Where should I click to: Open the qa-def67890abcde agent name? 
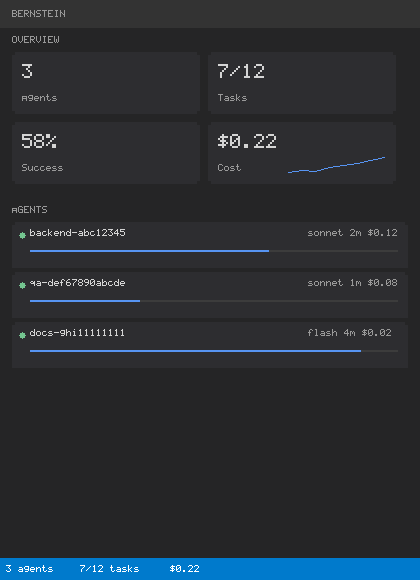[x=77, y=283]
